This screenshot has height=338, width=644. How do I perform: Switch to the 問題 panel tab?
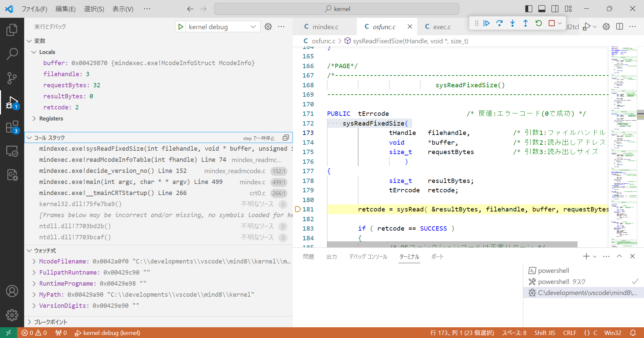309,257
